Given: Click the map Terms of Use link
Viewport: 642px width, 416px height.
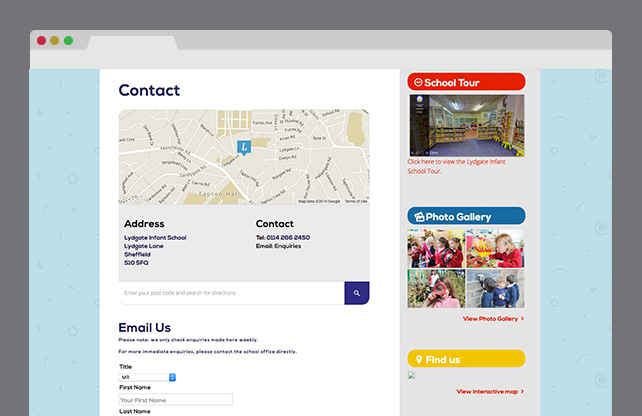Looking at the screenshot, I should pyautogui.click(x=356, y=201).
